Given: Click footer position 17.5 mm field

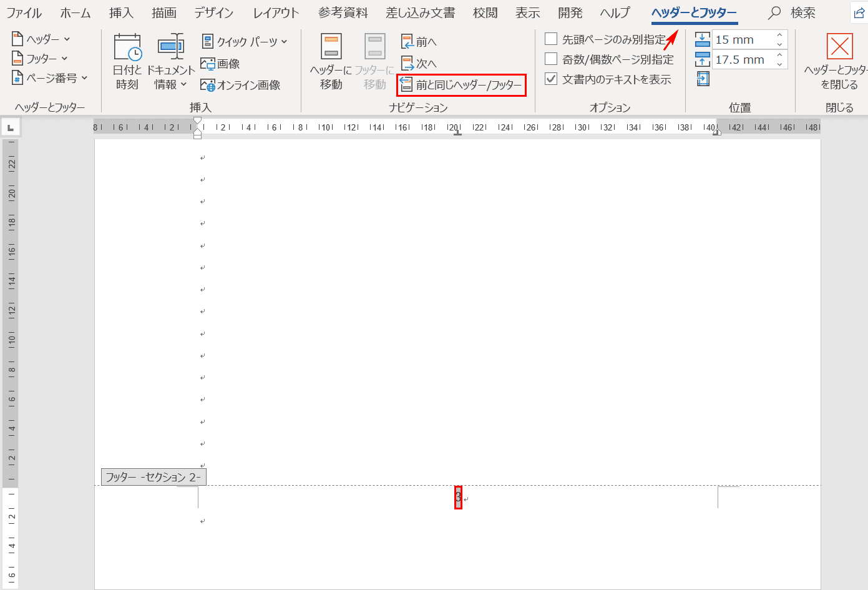Looking at the screenshot, I should pos(743,59).
